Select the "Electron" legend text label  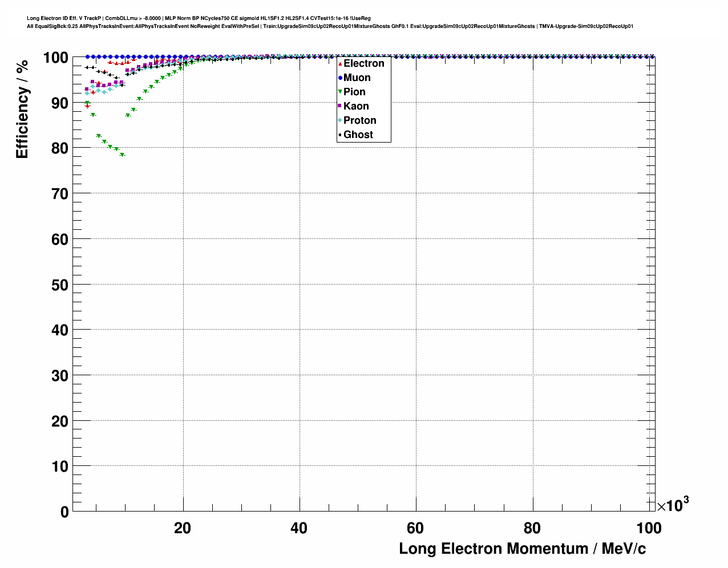[363, 64]
